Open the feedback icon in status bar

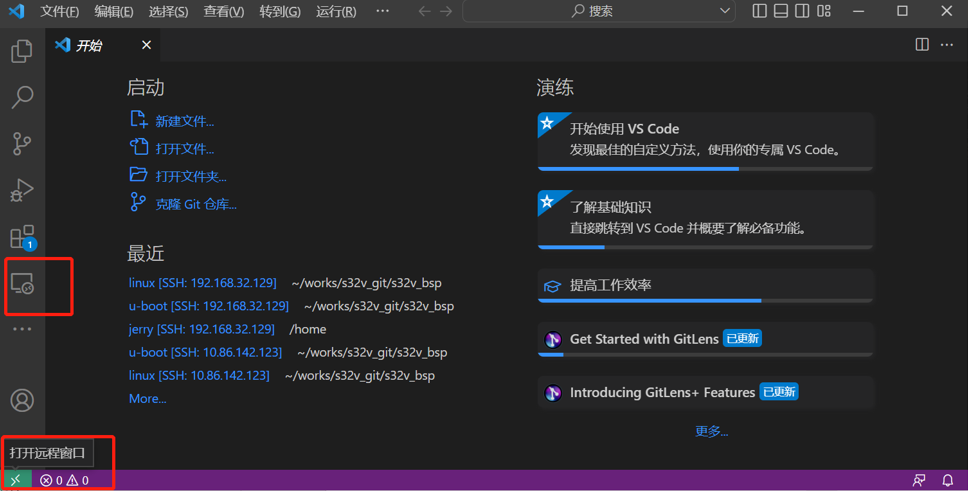(919, 480)
